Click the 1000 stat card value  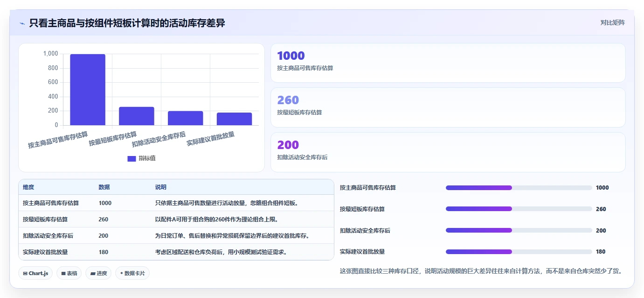click(291, 56)
